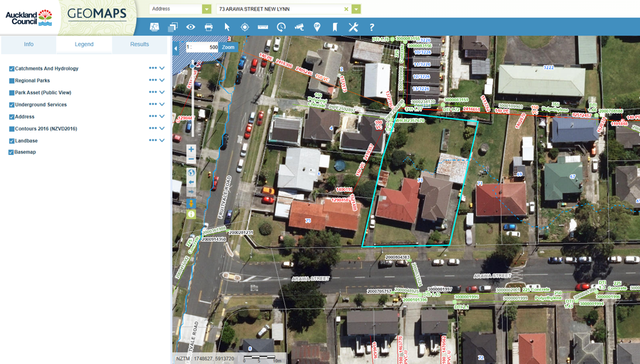Screen dimensions: 640x364
Task: Click the wrench and screwdriver tools icon
Action: click(353, 27)
